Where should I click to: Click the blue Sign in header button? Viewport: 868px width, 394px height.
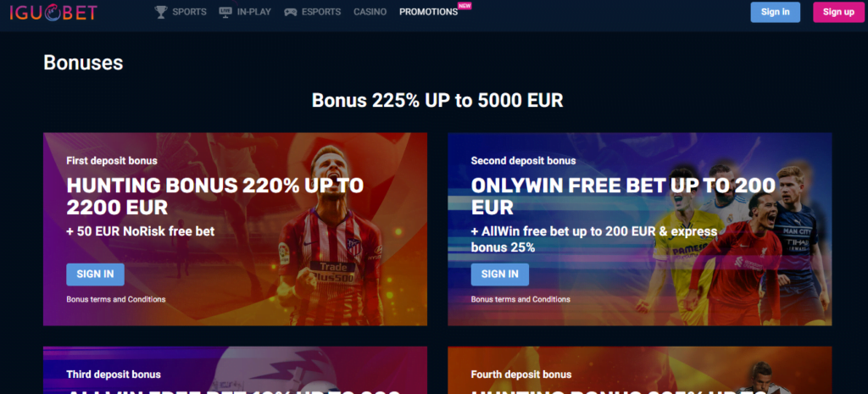(775, 12)
